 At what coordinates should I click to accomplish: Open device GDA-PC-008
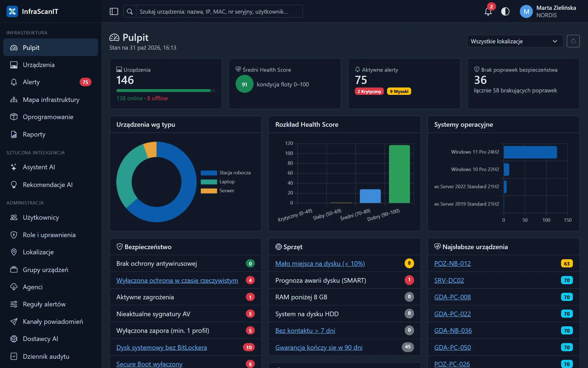click(452, 297)
